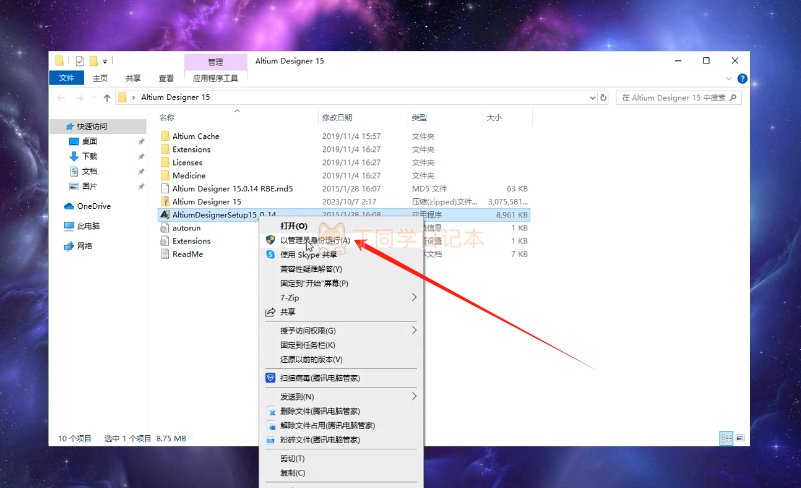The height and width of the screenshot is (488, 801).
Task: Open 下载 in the navigation pane
Action: coord(89,156)
